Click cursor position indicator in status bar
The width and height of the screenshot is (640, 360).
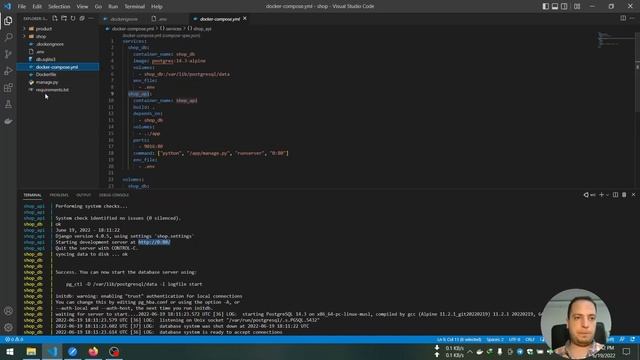point(459,340)
